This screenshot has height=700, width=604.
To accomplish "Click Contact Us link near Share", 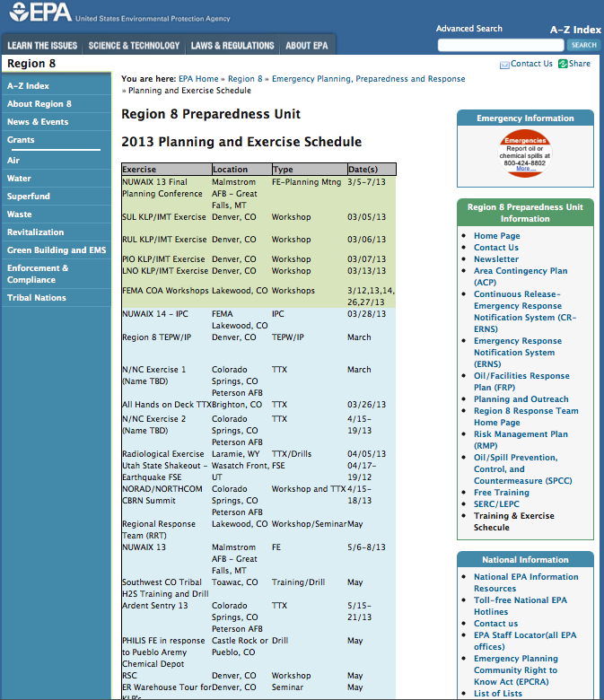I will 531,64.
